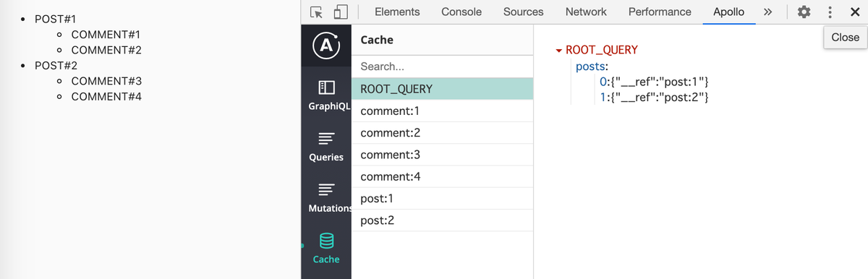Click POST#1 in the page
Screen dimensions: 868x279
click(x=55, y=19)
